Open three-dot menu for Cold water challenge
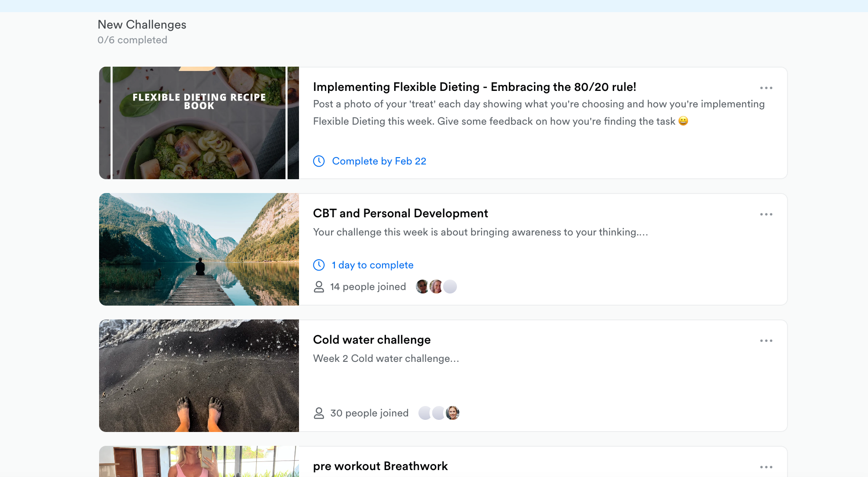The image size is (868, 477). (766, 341)
